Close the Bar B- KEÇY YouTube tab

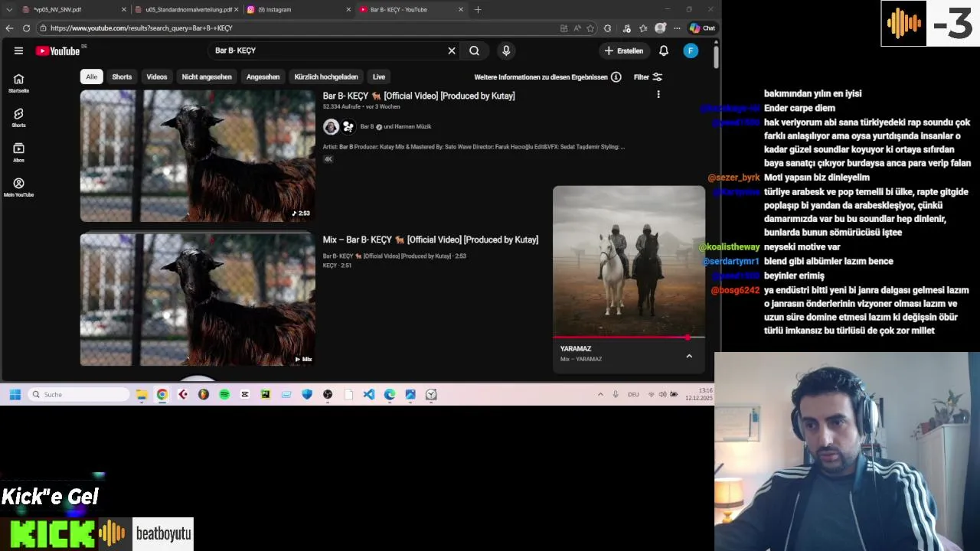[x=460, y=9]
